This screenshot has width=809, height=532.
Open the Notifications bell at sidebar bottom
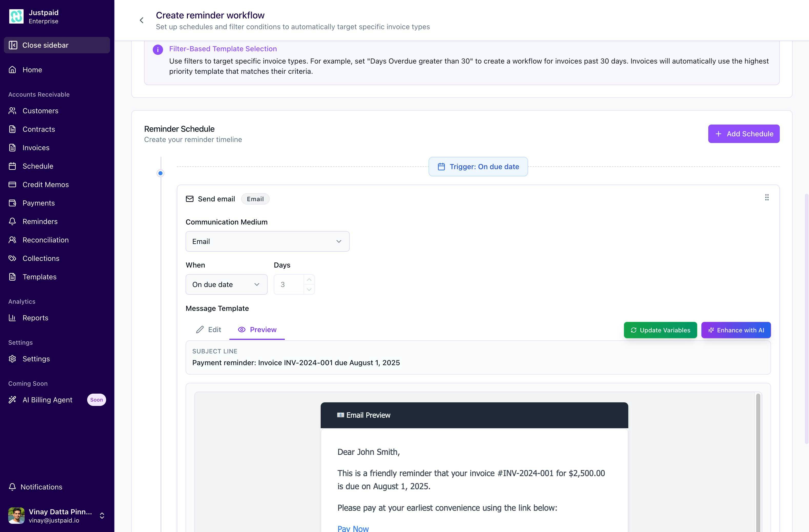pyautogui.click(x=13, y=487)
